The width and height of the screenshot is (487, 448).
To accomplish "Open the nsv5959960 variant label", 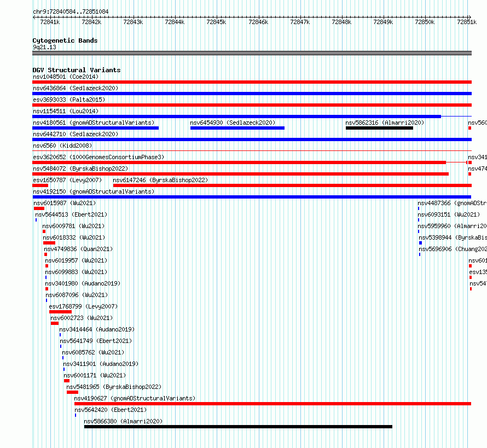I will coord(452,226).
